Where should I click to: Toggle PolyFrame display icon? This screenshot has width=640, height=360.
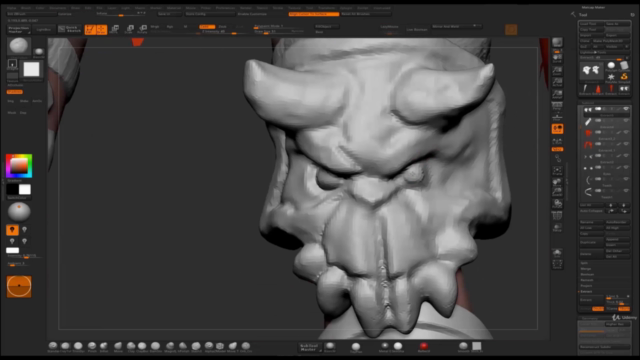click(557, 216)
